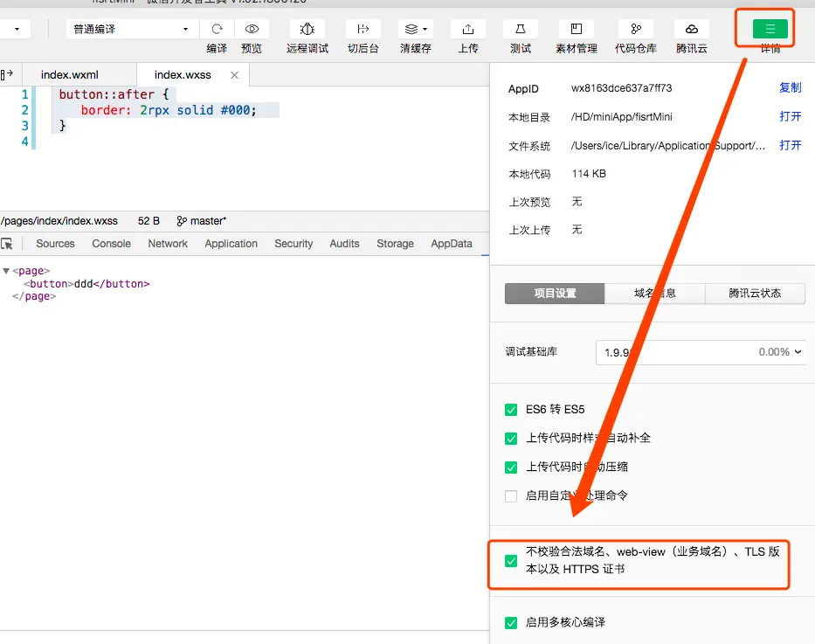The width and height of the screenshot is (815, 644).
Task: Toggle the file tree panel icon beside tabs
Action: pos(7,75)
